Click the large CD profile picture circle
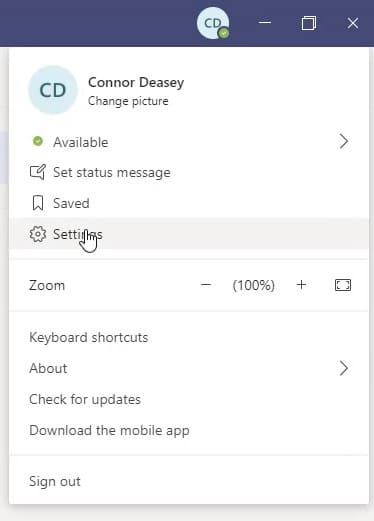The height and width of the screenshot is (521, 374). point(53,90)
